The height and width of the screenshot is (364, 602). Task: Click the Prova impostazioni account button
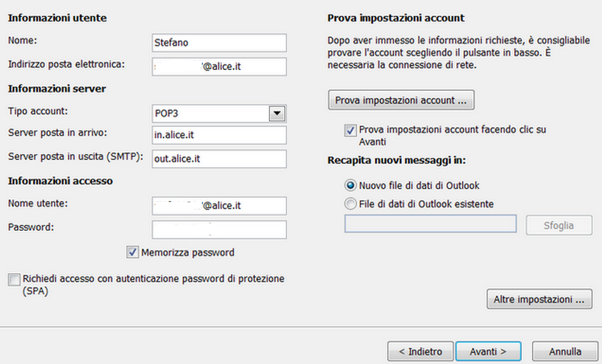click(401, 100)
